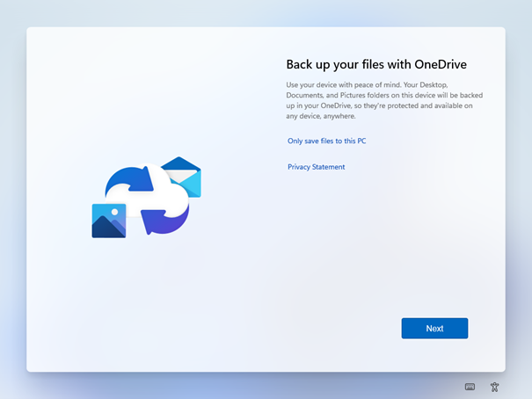Click the desktop background below the dialog
The image size is (532, 399).
(264, 387)
